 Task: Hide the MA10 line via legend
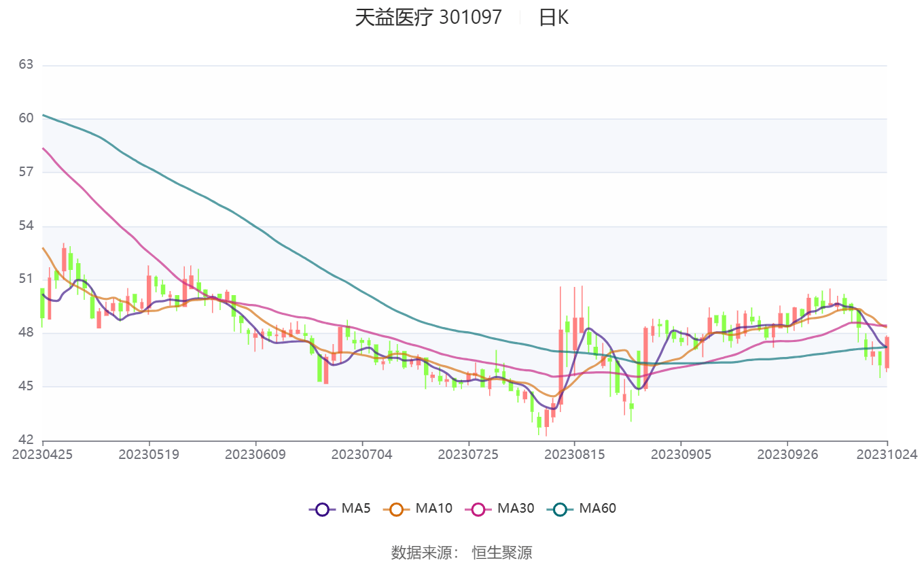(396, 509)
